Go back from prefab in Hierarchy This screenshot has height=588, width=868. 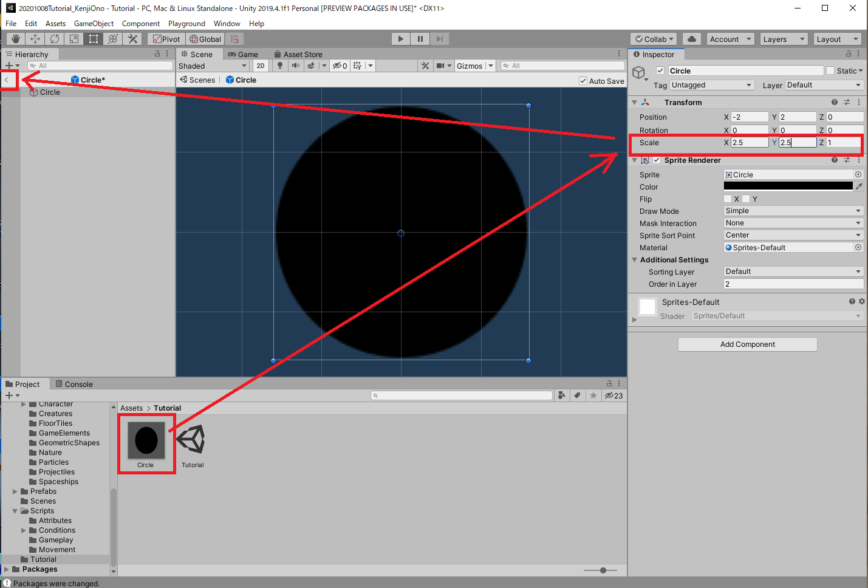pyautogui.click(x=7, y=80)
